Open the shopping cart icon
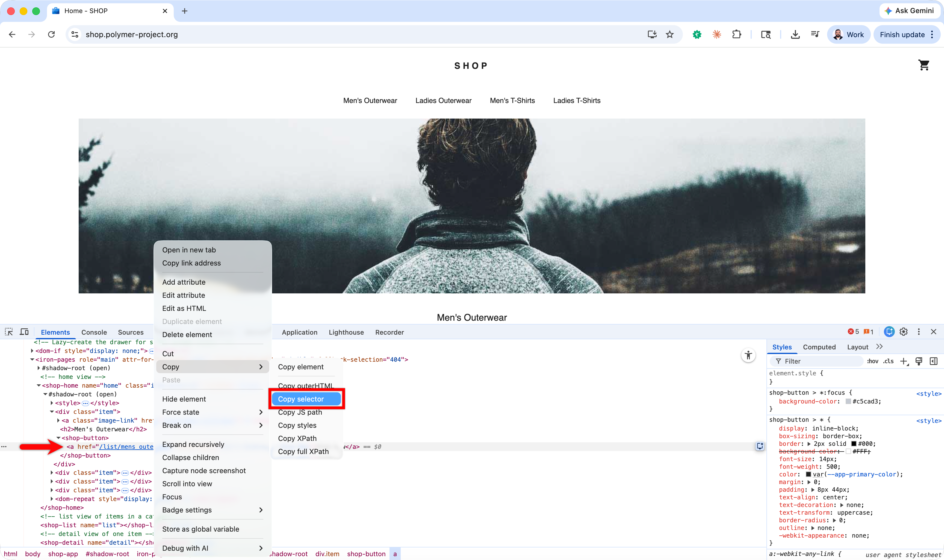Viewport: 944px width, 560px height. coord(924,65)
